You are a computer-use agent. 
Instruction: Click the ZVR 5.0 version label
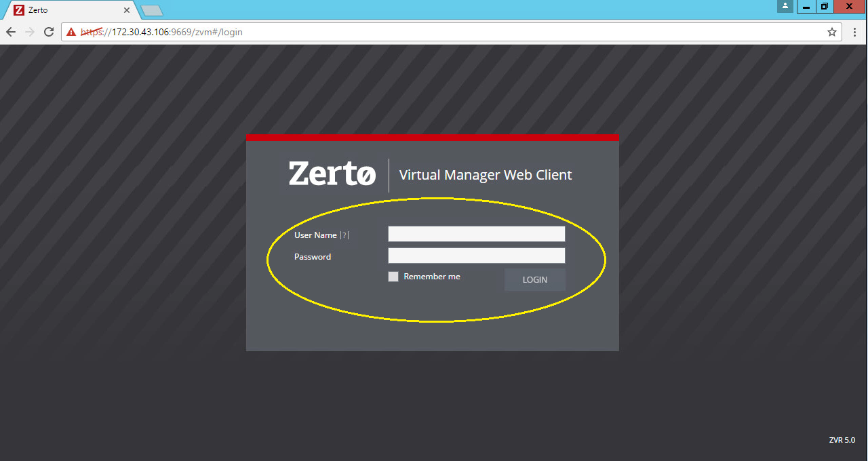pyautogui.click(x=842, y=440)
